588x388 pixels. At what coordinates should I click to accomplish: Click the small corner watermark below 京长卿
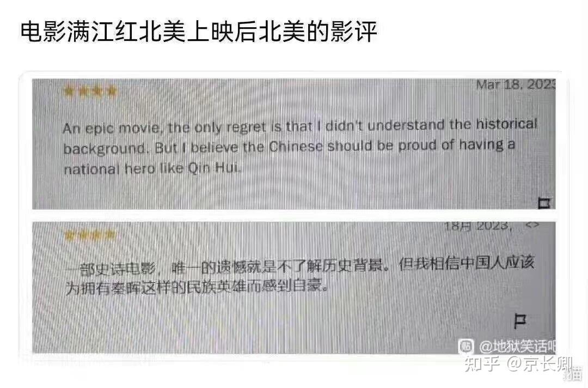coord(574,373)
